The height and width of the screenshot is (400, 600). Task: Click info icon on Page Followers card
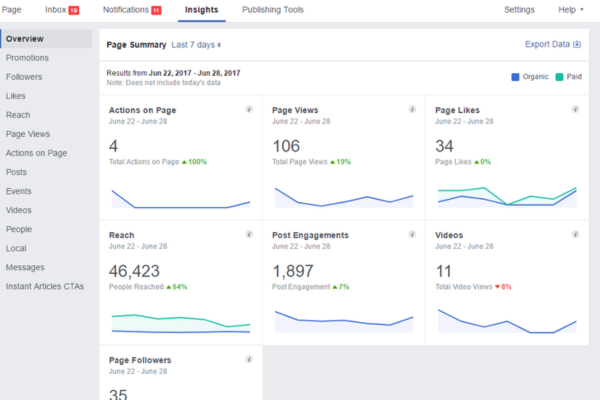tap(249, 359)
